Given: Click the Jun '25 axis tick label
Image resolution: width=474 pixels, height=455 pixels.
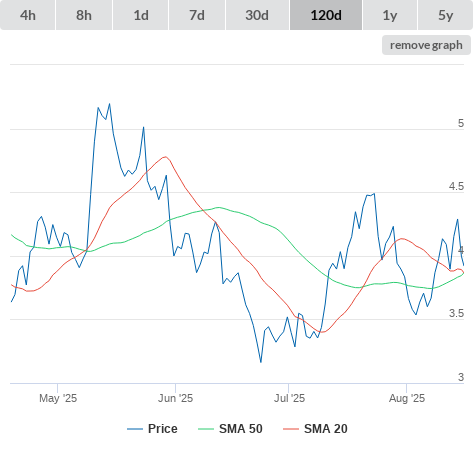Looking at the screenshot, I should click(175, 398).
